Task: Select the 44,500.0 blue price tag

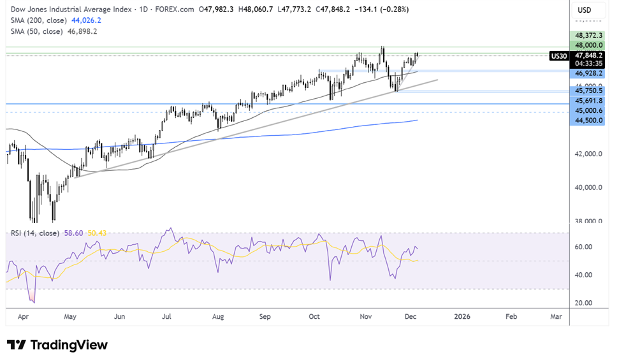Action: click(587, 120)
